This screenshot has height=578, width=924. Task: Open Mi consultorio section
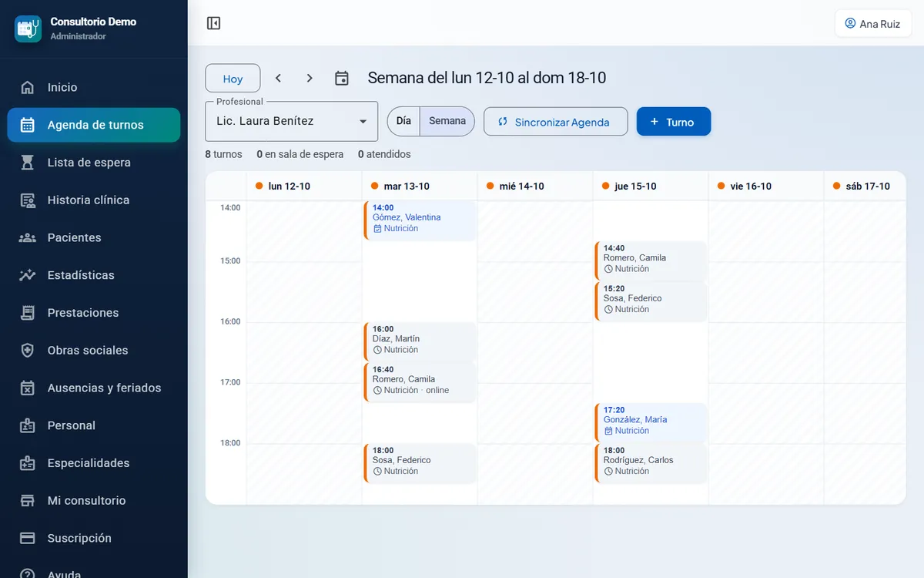pyautogui.click(x=94, y=501)
